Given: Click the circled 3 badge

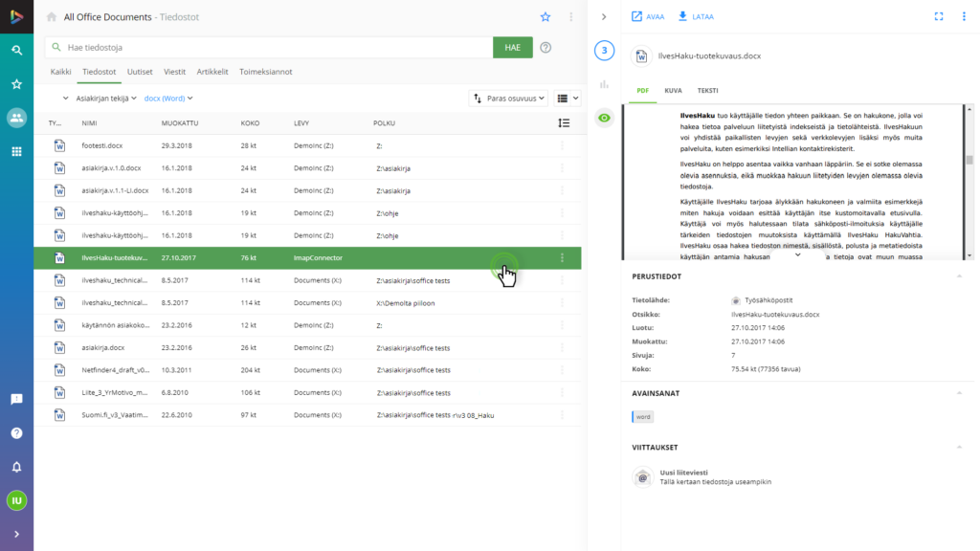Looking at the screenshot, I should pos(604,50).
